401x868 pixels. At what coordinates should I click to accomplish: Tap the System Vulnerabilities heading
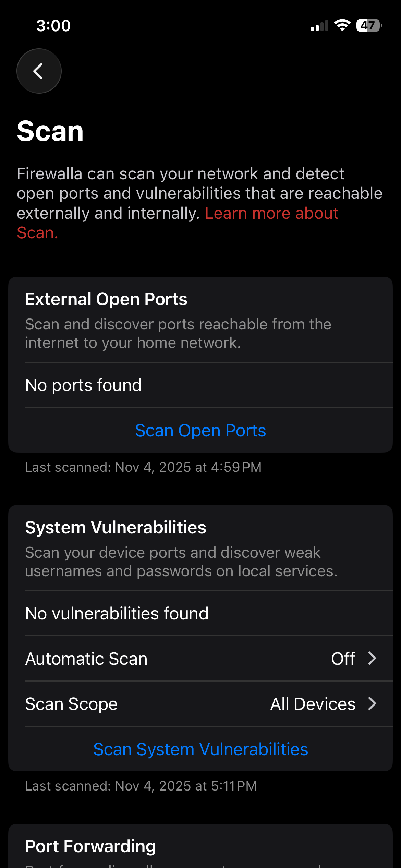[x=116, y=528]
